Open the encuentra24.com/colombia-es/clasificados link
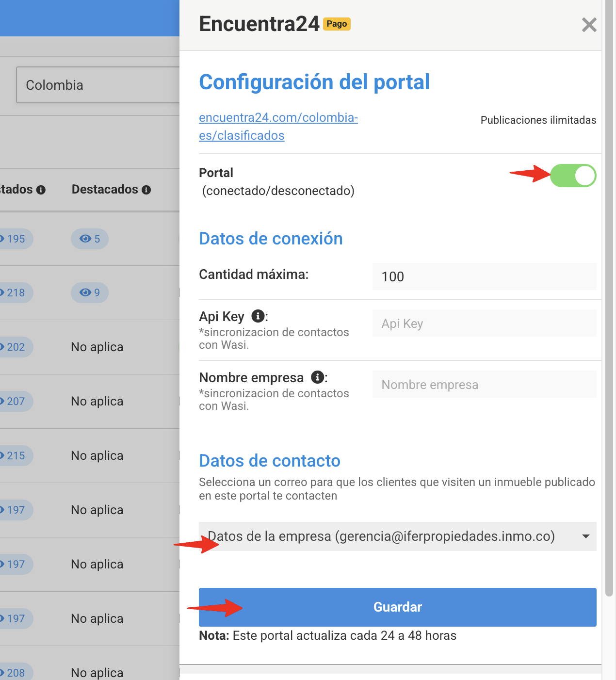 pyautogui.click(x=278, y=127)
